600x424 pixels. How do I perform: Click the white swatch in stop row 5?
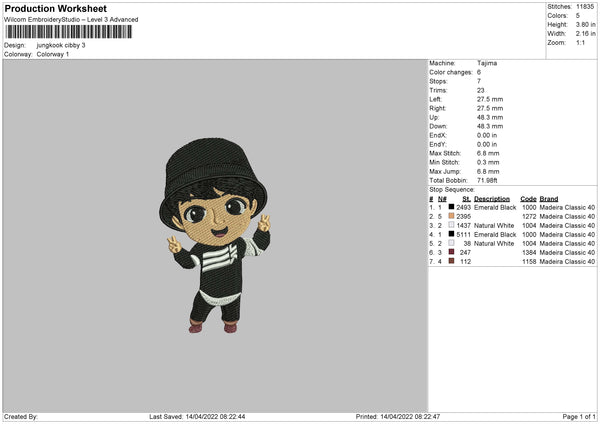coord(451,243)
